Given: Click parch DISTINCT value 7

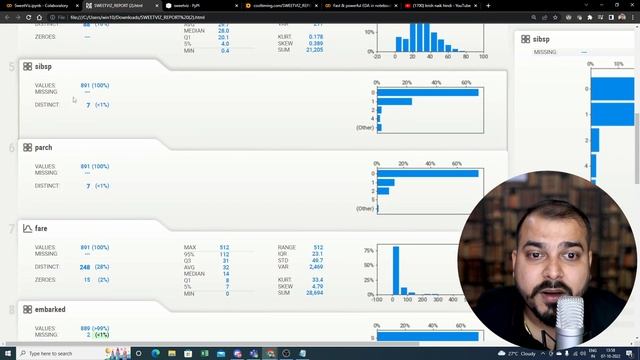Looking at the screenshot, I should 88,186.
